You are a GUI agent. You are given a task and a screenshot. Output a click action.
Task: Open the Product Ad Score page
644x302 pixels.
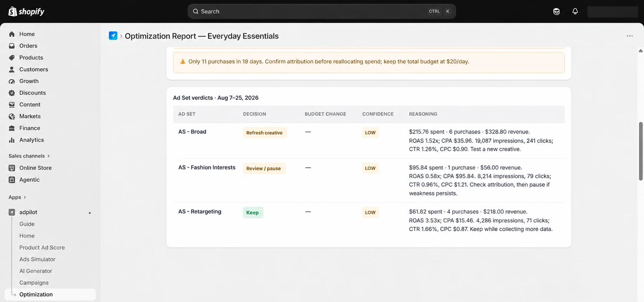tap(42, 248)
